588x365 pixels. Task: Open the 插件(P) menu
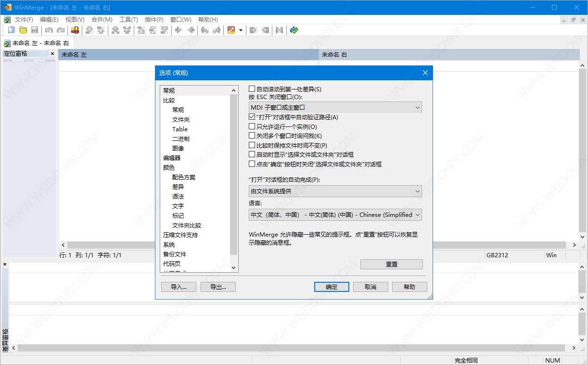pyautogui.click(x=154, y=19)
